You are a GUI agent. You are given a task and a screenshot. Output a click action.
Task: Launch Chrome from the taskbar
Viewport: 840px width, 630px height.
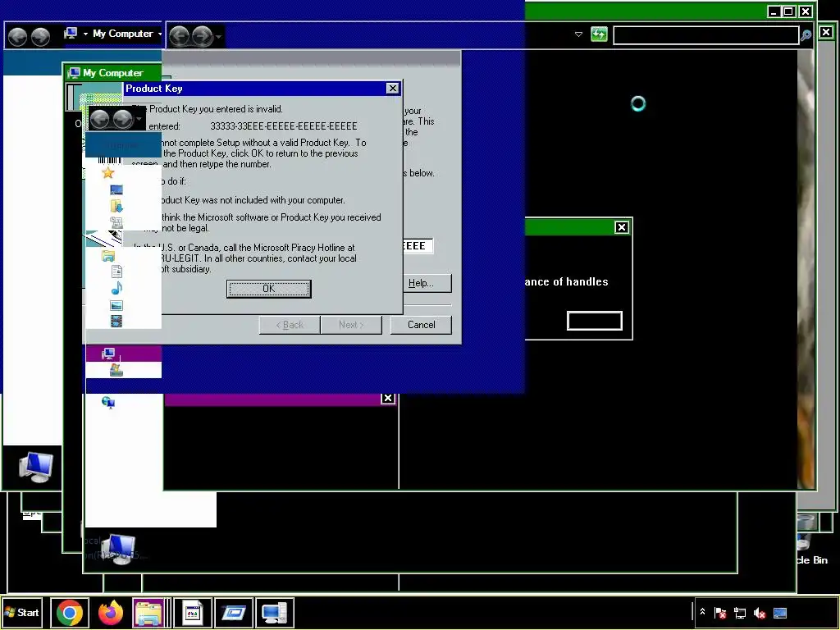(70, 613)
